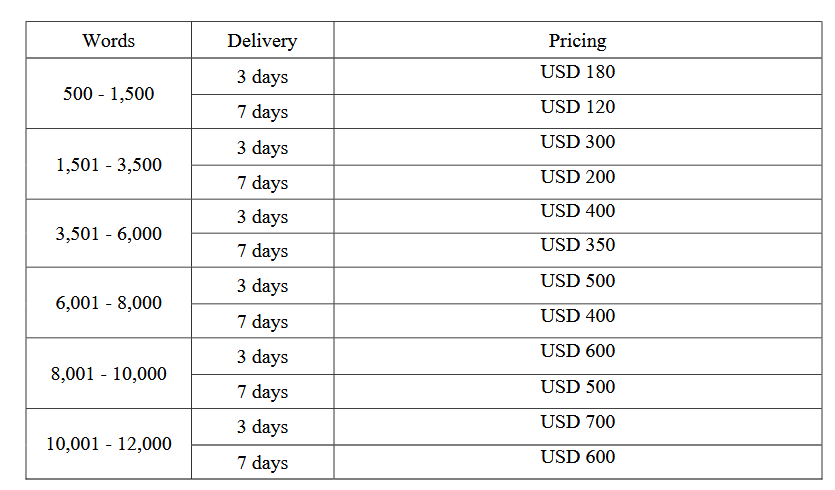Select the 10,001 - 12,000 words cell

[109, 443]
